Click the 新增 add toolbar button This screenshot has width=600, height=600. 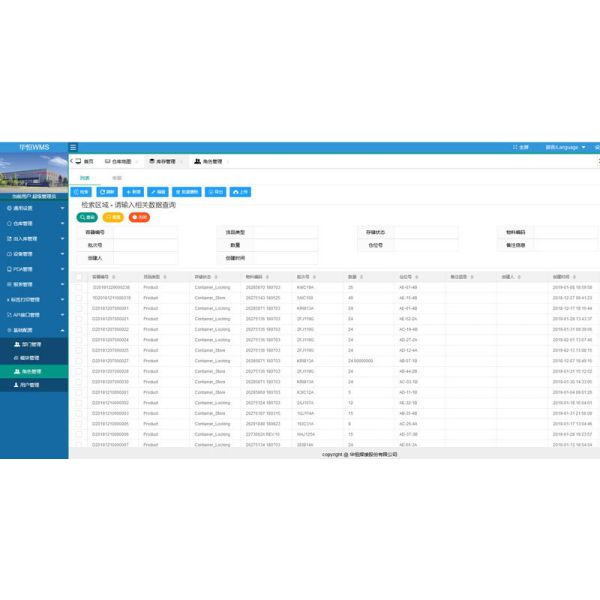(133, 192)
